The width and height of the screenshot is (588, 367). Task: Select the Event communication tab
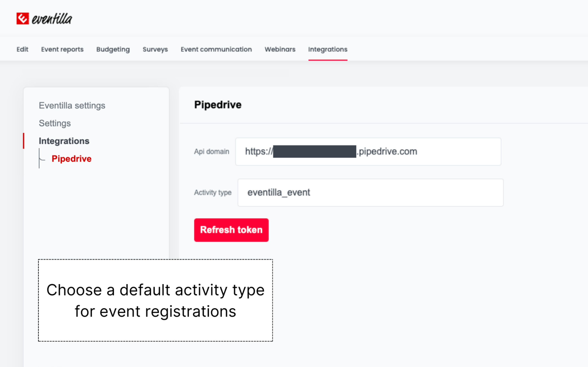tap(216, 49)
